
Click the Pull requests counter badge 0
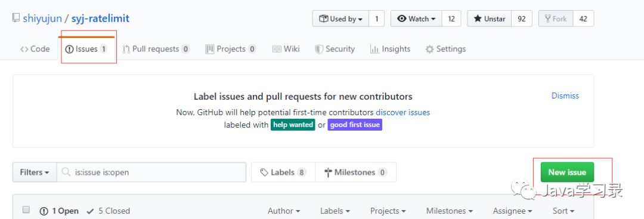tap(185, 49)
